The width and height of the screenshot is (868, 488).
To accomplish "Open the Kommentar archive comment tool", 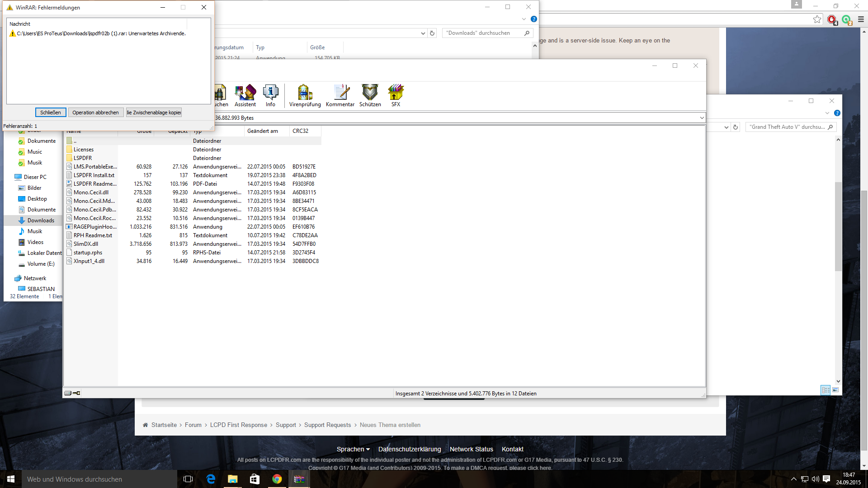I will tap(340, 95).
